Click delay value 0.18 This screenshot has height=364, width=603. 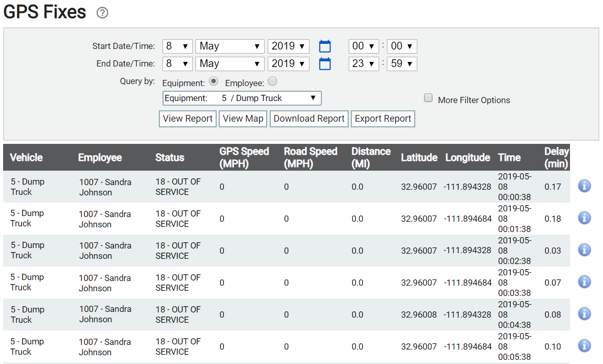pyautogui.click(x=552, y=219)
